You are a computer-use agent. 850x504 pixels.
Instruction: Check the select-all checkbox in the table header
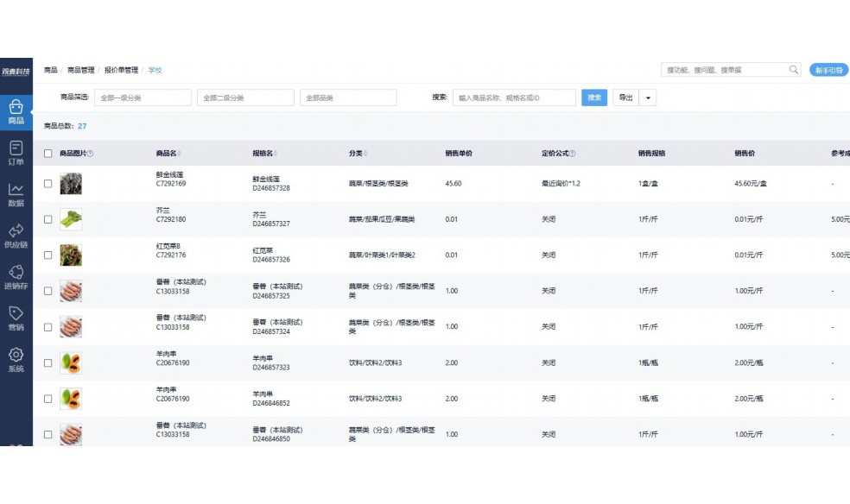[48, 152]
